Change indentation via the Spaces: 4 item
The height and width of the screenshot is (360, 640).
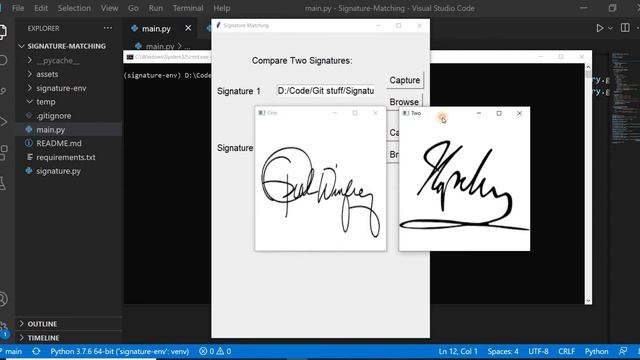click(x=503, y=351)
